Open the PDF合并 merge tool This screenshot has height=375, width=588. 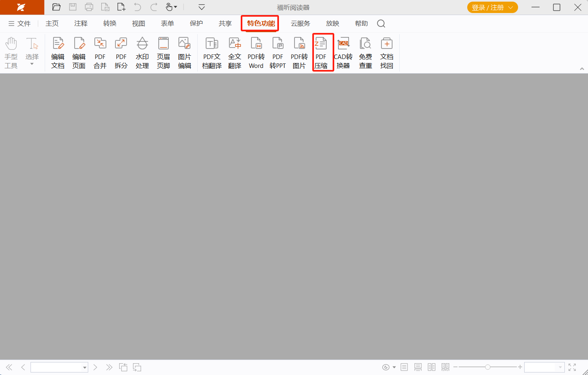[100, 52]
